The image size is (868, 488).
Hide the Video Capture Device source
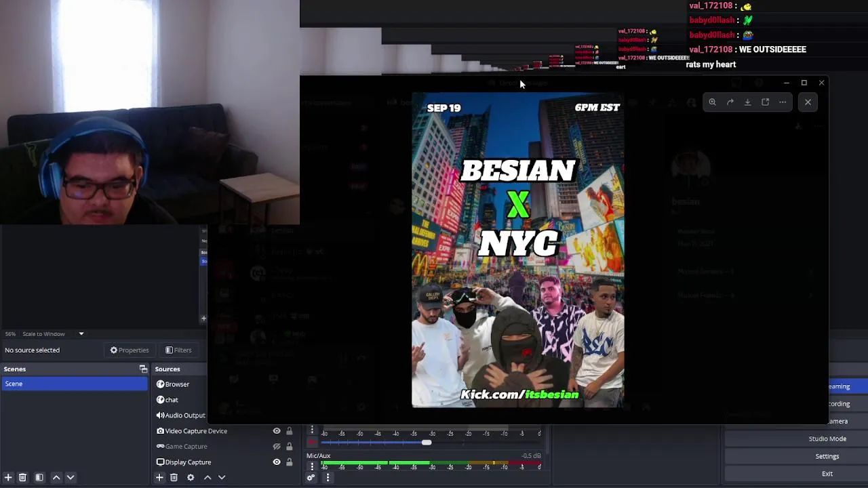pos(277,431)
